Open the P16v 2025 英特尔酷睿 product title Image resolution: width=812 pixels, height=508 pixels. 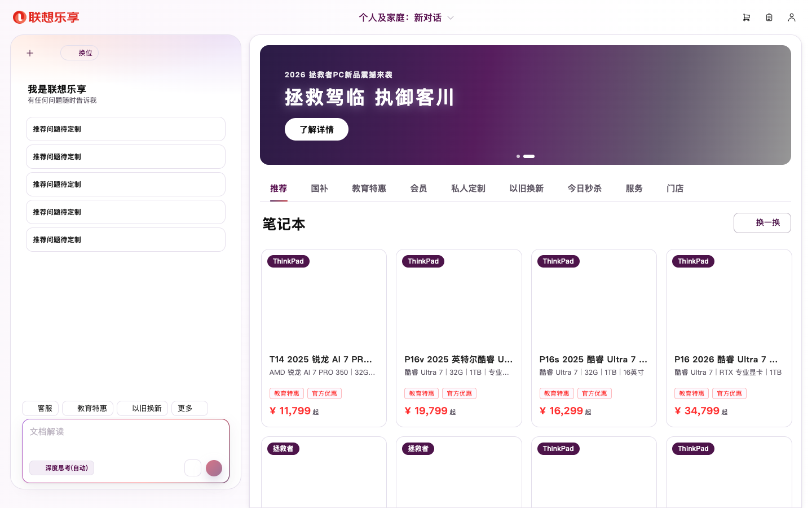pyautogui.click(x=458, y=360)
